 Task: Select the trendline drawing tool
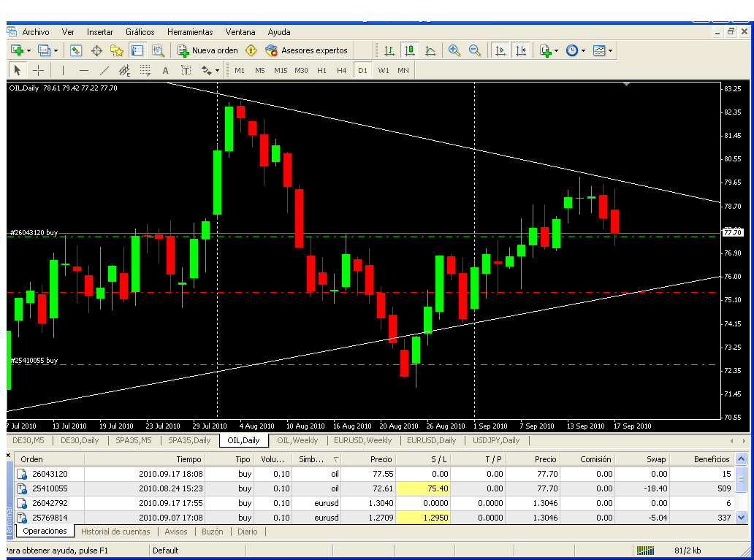tap(104, 70)
